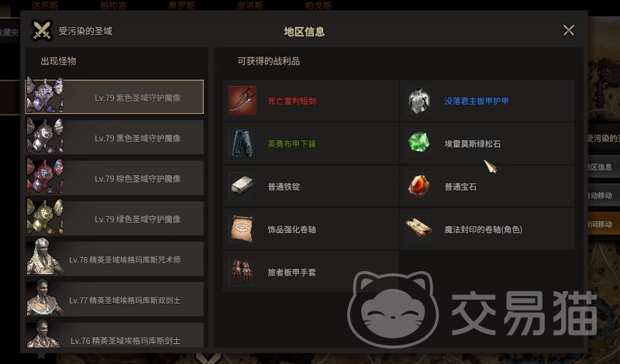Click the 魔法封印的卷轴(角色) scroll icon
This screenshot has height=364, width=620.
[418, 228]
